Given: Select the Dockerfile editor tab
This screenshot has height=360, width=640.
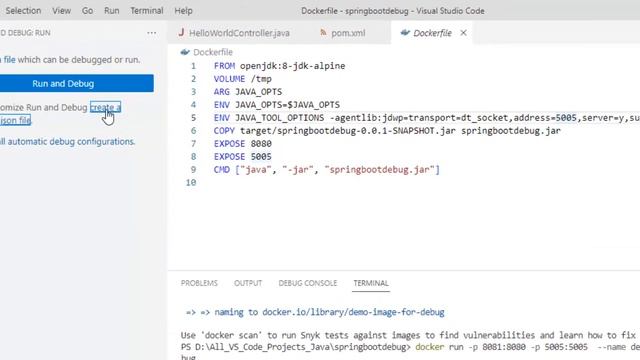Looking at the screenshot, I should click(432, 33).
